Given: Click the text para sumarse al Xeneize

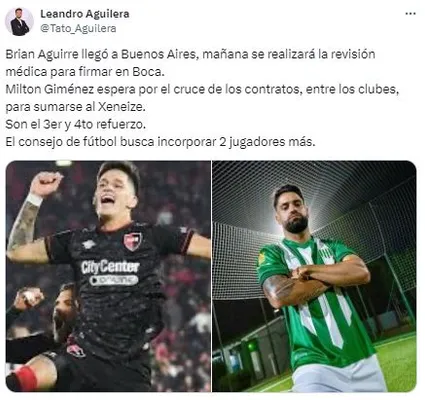Looking at the screenshot, I should (76, 107).
